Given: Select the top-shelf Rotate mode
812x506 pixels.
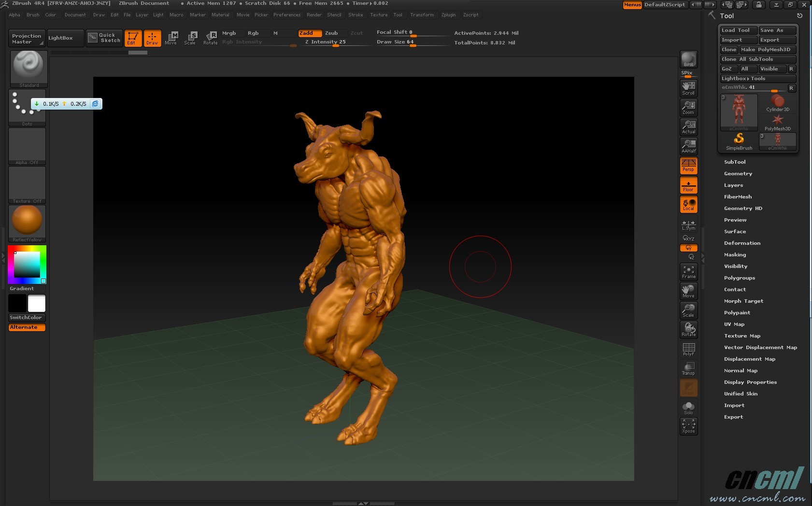Looking at the screenshot, I should tap(211, 38).
